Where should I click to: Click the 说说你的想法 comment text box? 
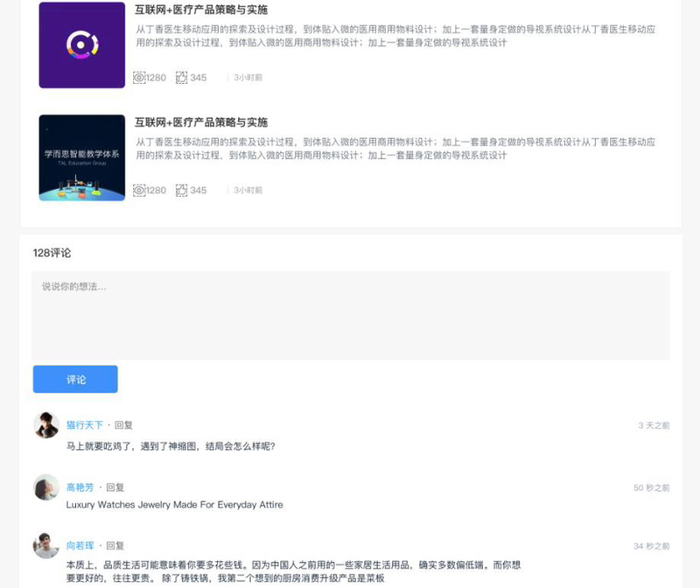(351, 315)
